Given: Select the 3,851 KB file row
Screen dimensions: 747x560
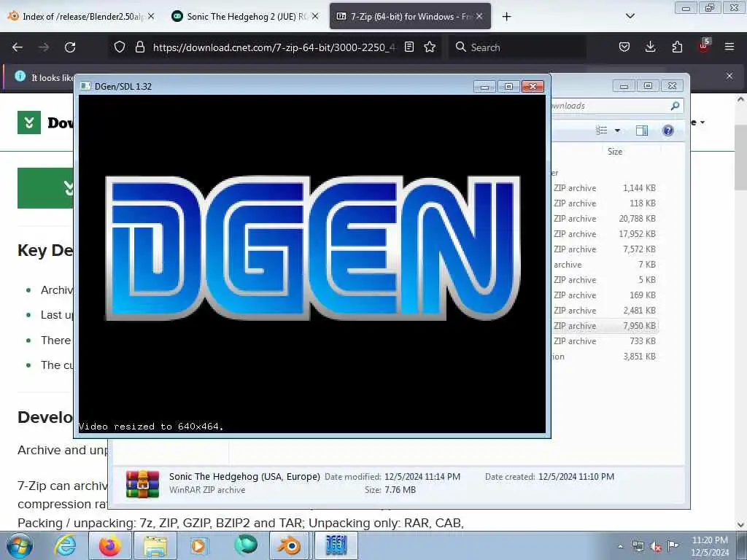Looking at the screenshot, I should tap(604, 356).
